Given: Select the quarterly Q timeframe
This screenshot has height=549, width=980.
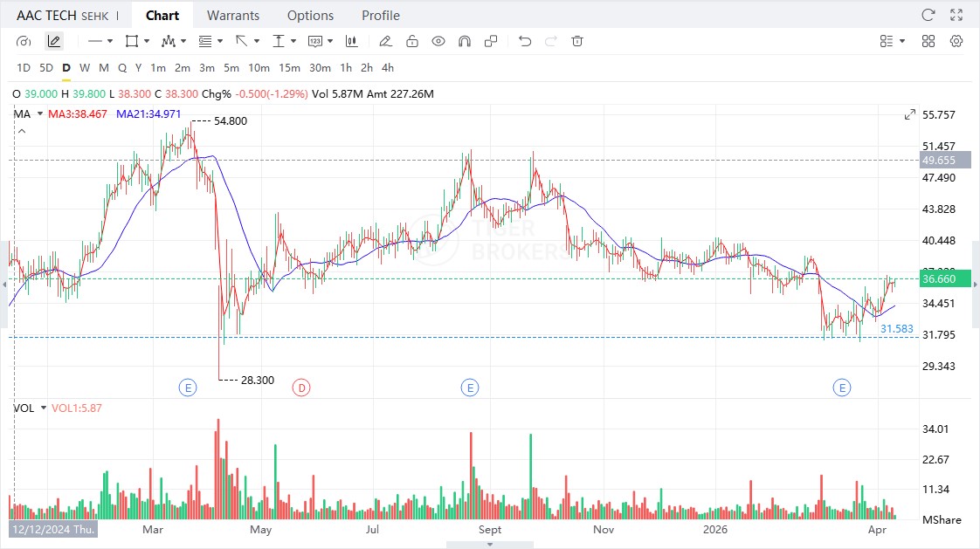Looking at the screenshot, I should click(122, 67).
